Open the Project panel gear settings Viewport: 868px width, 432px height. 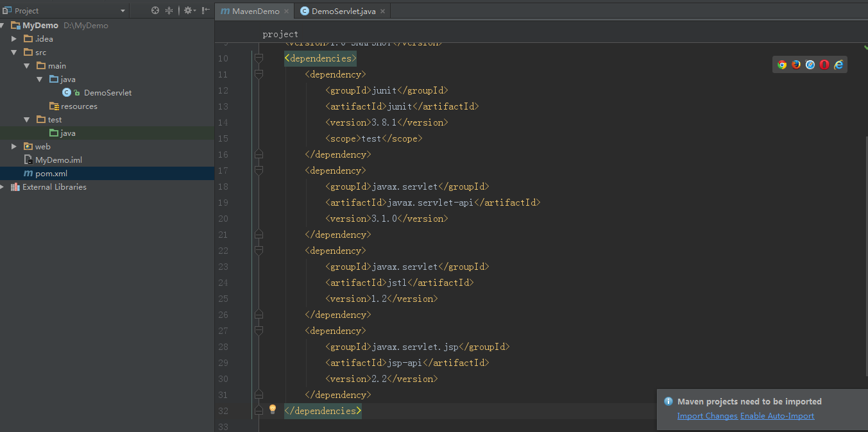tap(188, 10)
